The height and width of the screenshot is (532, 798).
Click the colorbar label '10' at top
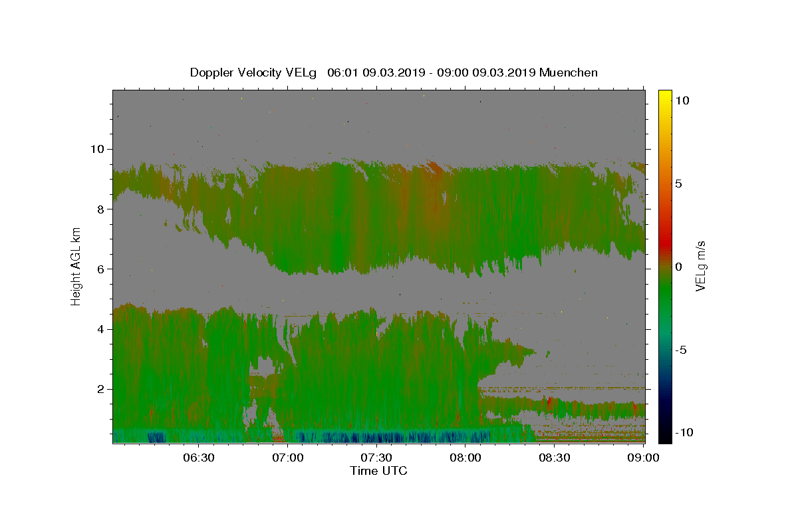coord(682,100)
